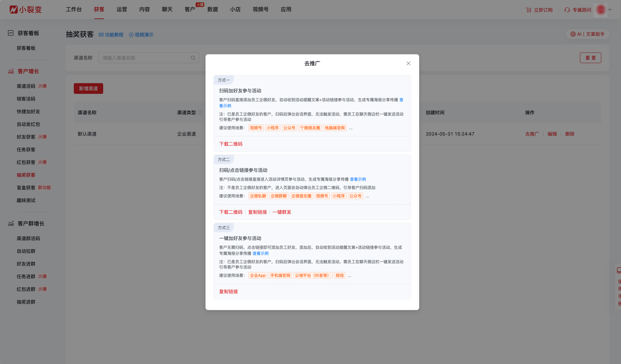Switch to the 数据 navigation tab
The image size is (621, 364).
pyautogui.click(x=213, y=9)
